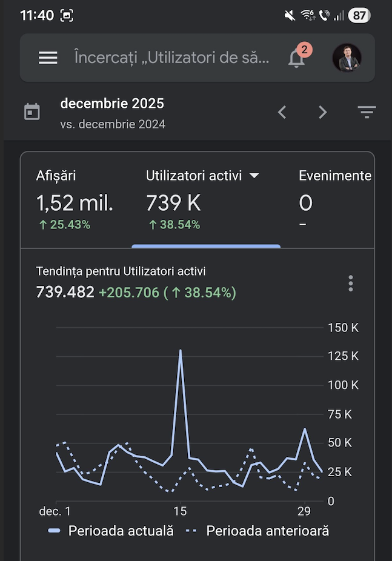Tap the user profile avatar

click(347, 58)
